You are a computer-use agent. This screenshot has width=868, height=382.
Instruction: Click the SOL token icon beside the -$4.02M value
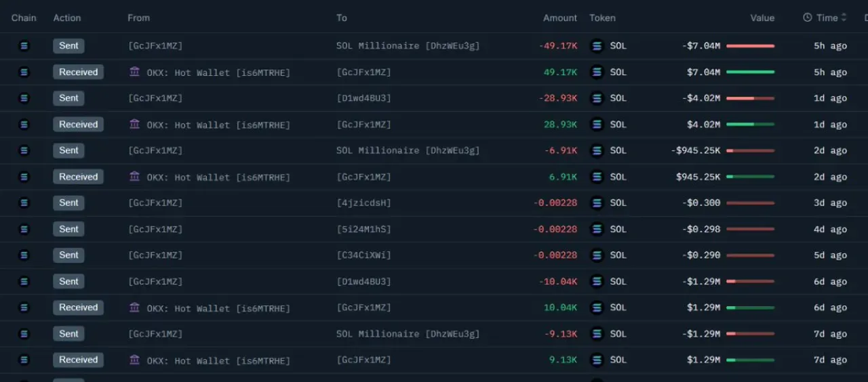(597, 98)
